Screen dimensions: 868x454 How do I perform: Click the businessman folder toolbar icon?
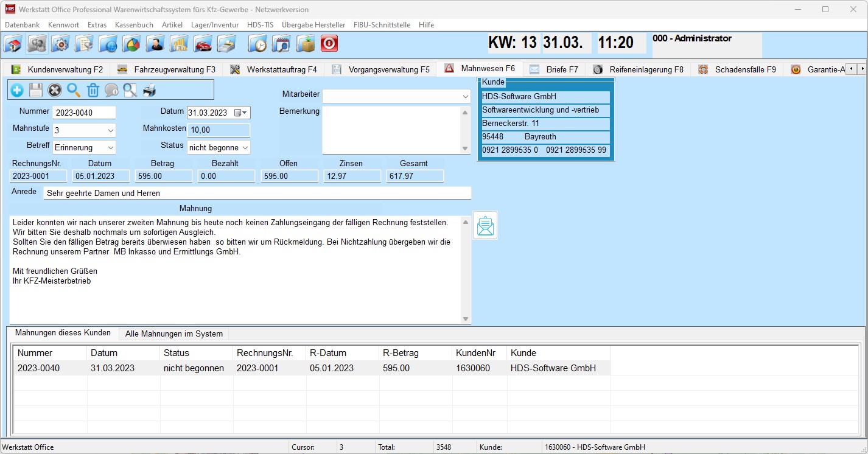pos(155,44)
